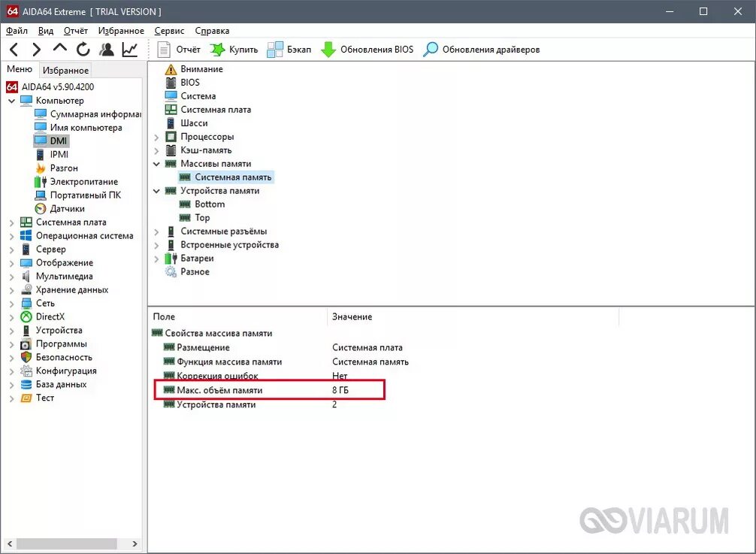This screenshot has height=554, width=756.
Task: Expand the Процессоры node
Action: [x=156, y=138]
